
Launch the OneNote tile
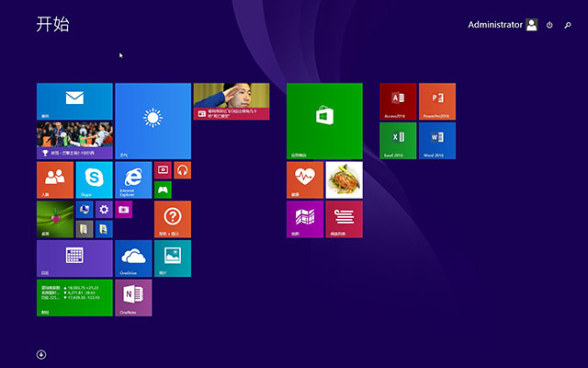click(x=133, y=297)
